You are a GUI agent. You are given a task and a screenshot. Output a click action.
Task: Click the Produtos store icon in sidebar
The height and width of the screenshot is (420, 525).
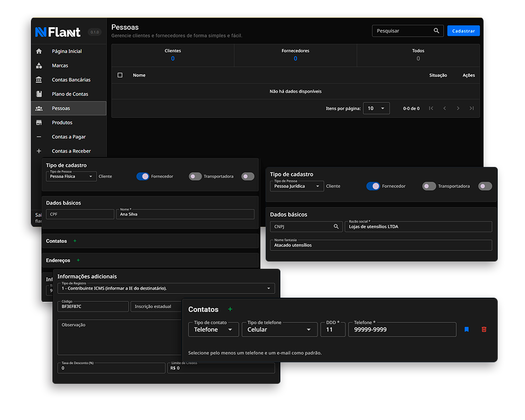point(39,122)
